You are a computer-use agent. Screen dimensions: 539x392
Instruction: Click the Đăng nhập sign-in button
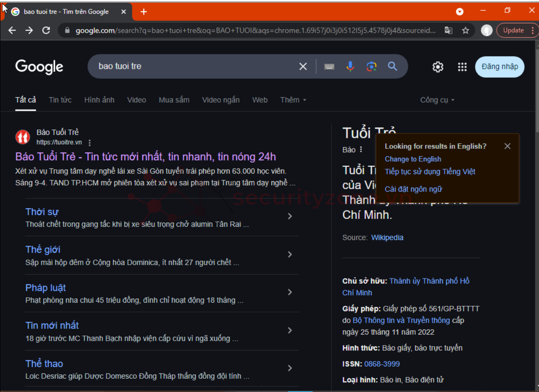pyautogui.click(x=500, y=67)
